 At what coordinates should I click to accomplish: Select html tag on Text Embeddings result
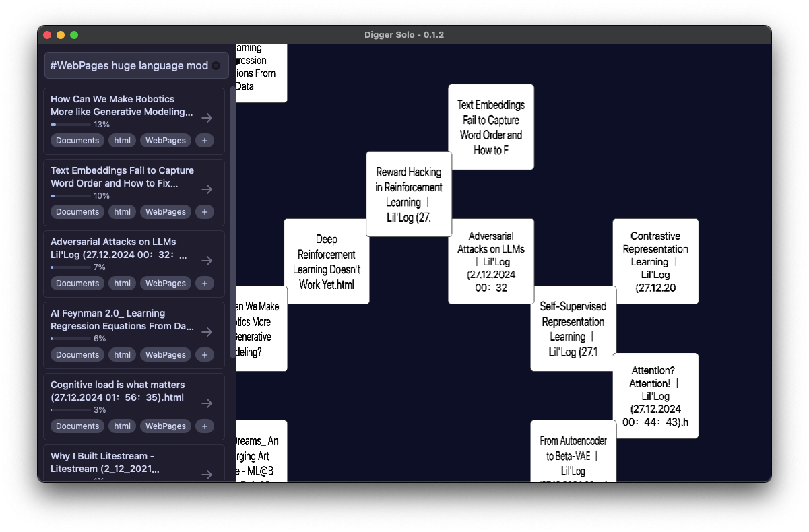[122, 212]
